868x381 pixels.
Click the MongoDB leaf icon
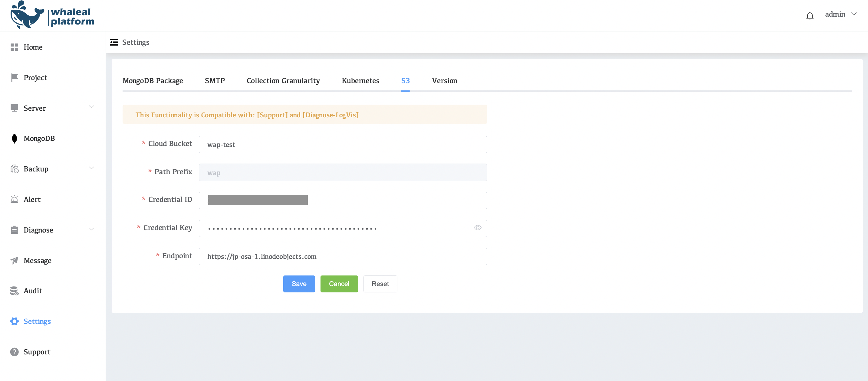(14, 138)
